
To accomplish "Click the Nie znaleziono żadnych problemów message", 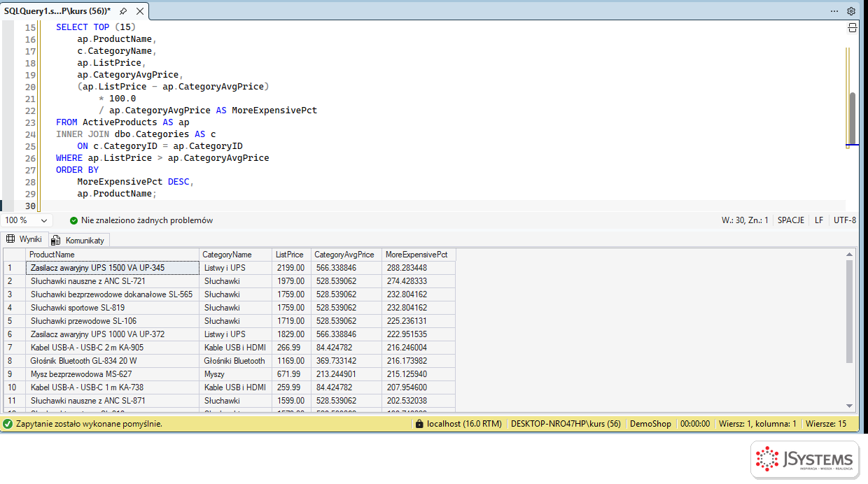I will tap(147, 220).
